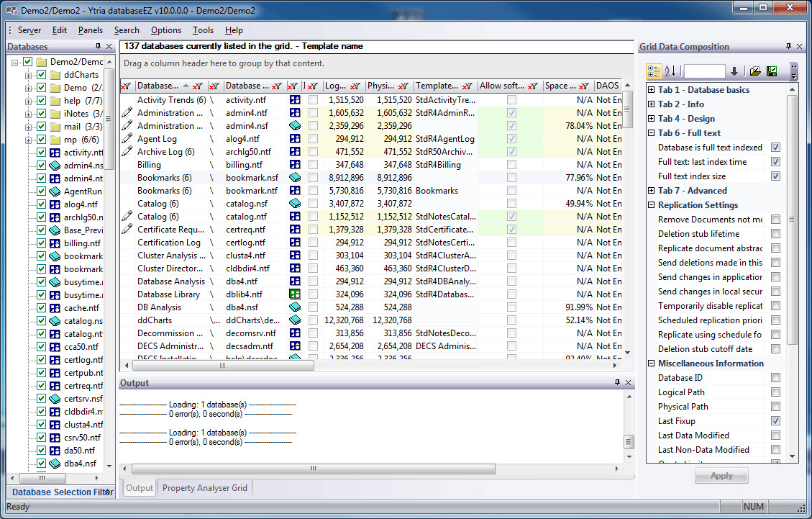Click the save composition floppy disk icon
The width and height of the screenshot is (812, 519).
772,71
